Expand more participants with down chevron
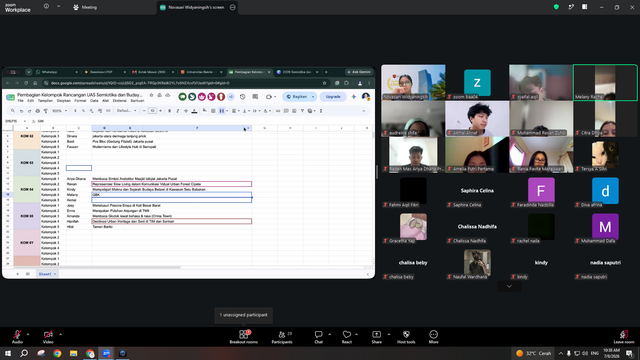This screenshot has height=360, width=640. coord(509,286)
